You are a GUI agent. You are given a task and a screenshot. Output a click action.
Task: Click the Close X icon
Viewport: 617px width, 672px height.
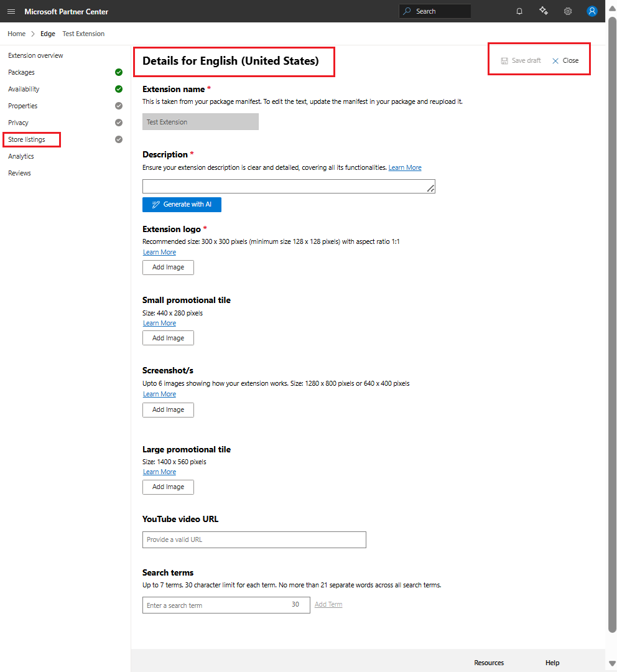(x=555, y=61)
